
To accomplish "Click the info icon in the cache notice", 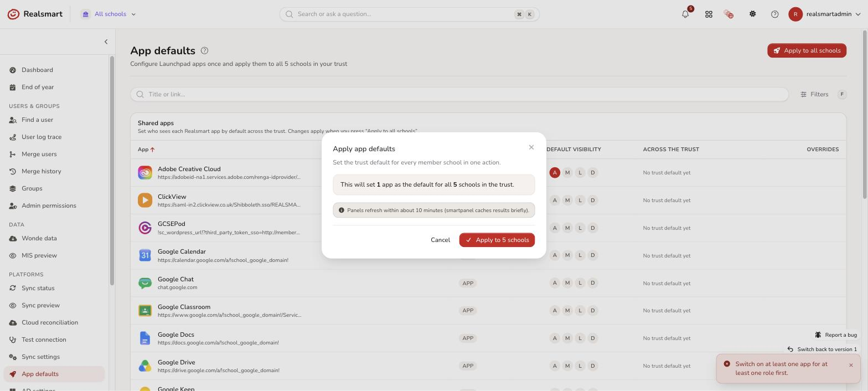I will point(342,210).
